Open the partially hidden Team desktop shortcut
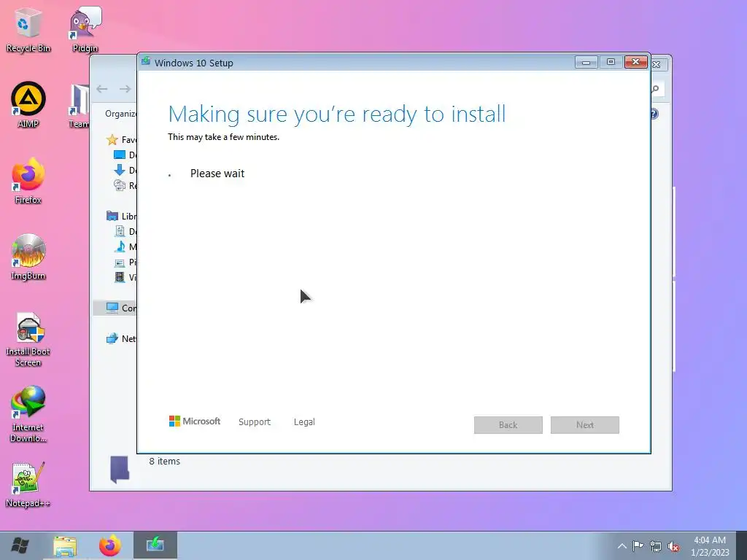 (79, 106)
